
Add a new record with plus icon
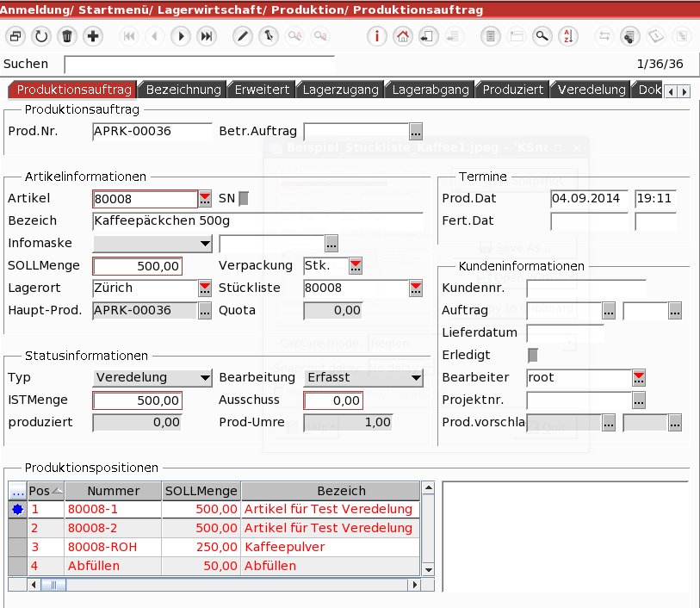93,36
